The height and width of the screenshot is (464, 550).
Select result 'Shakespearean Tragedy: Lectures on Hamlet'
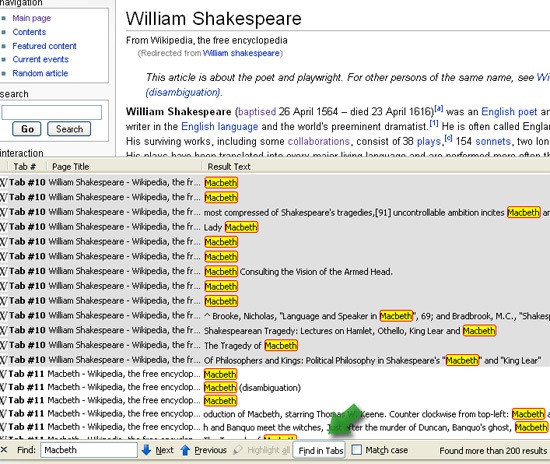tap(275, 330)
